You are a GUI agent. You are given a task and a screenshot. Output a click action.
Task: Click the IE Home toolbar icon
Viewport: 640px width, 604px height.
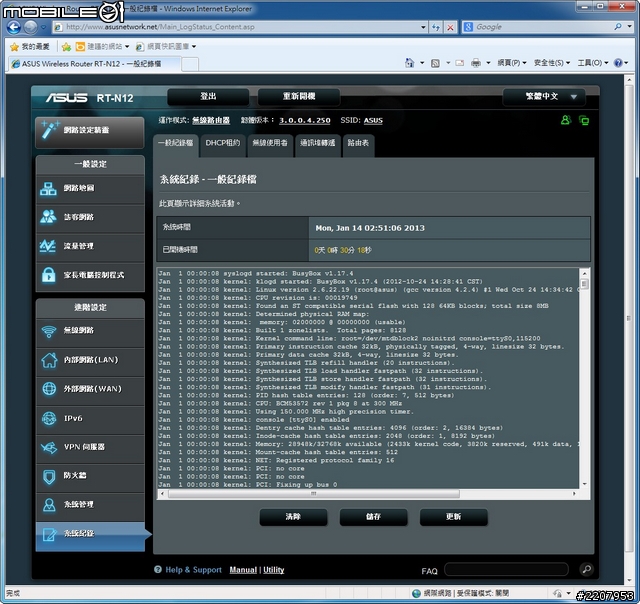pyautogui.click(x=409, y=62)
